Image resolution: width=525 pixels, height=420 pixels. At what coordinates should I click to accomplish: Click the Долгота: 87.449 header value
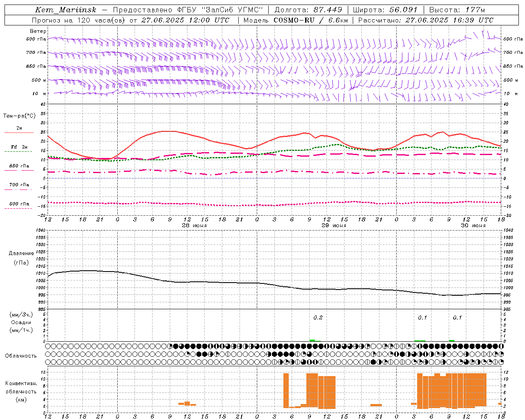(x=308, y=10)
